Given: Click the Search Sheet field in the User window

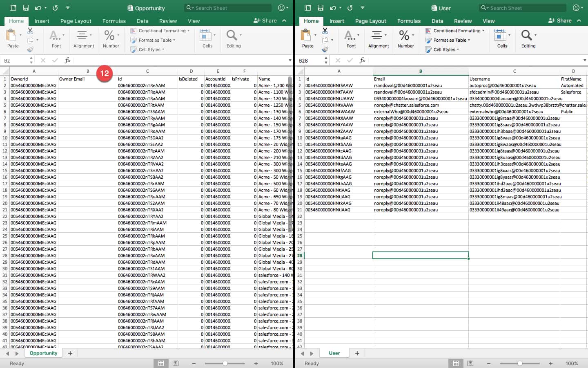Looking at the screenshot, I should click(523, 8).
